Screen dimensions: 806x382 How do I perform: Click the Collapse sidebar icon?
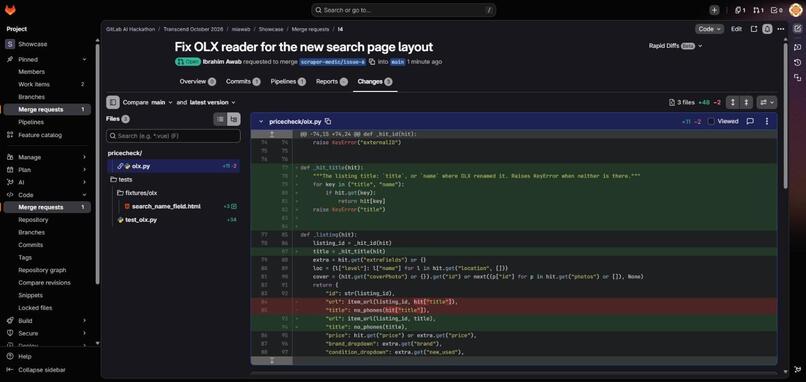pos(10,370)
